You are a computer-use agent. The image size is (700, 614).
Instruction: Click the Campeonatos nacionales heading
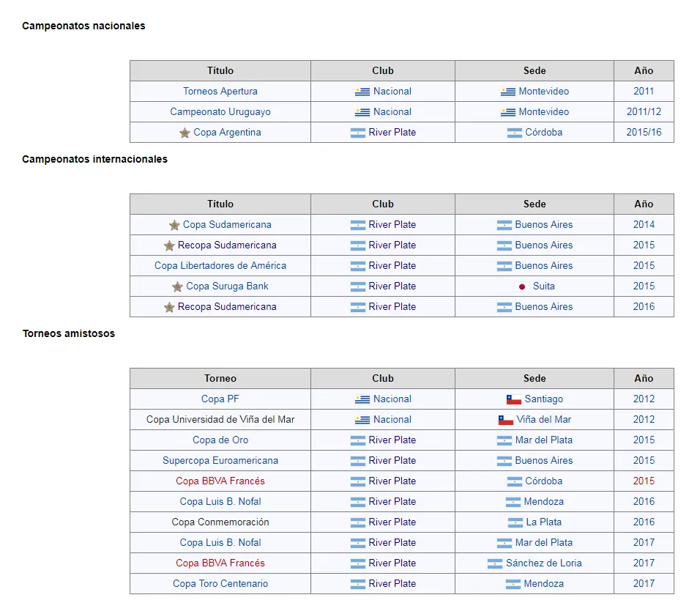pos(83,26)
